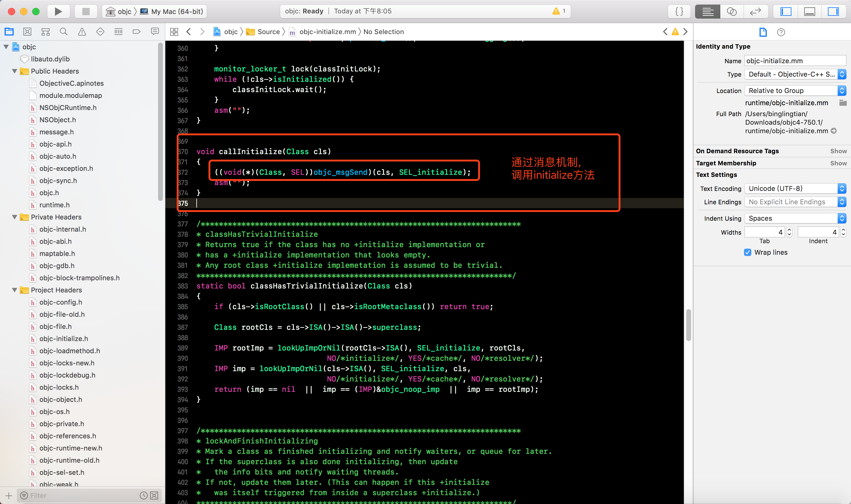Toggle the Debug area visibility

click(x=810, y=11)
